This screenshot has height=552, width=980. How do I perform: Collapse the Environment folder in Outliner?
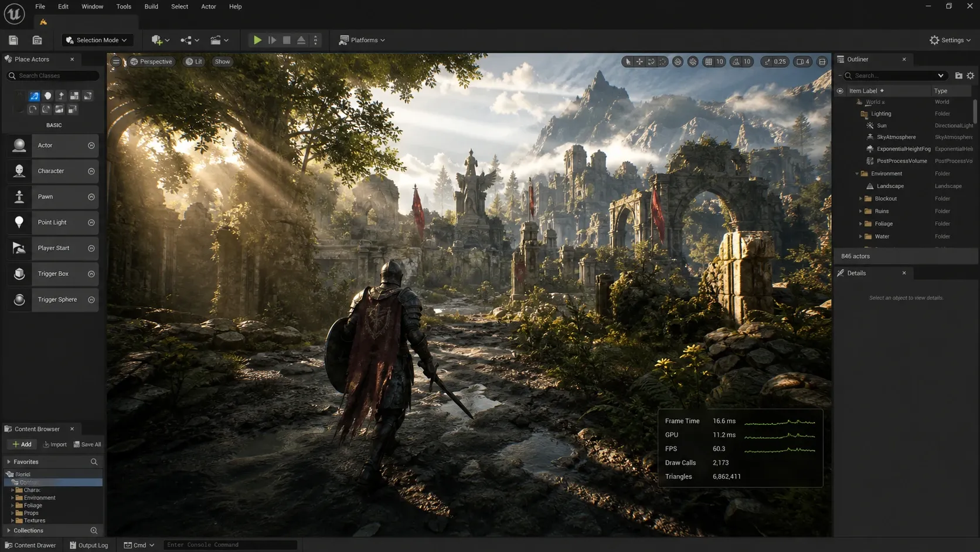click(857, 174)
